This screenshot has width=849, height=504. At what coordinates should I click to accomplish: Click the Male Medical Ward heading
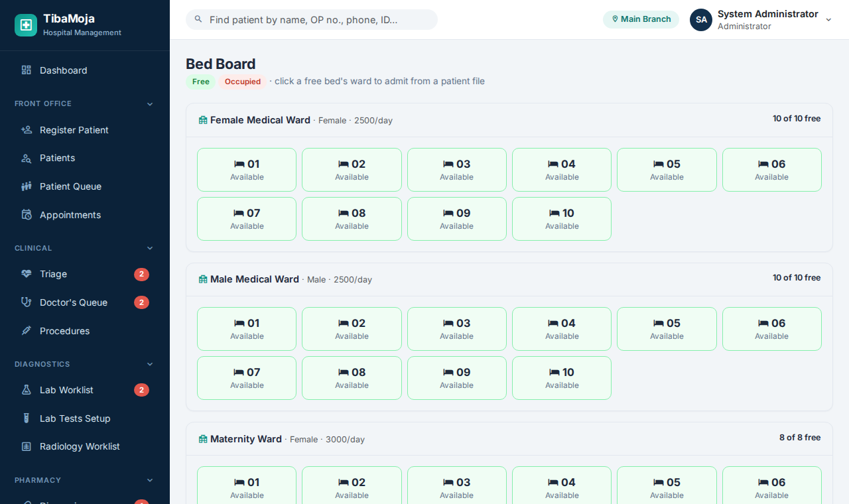[255, 279]
